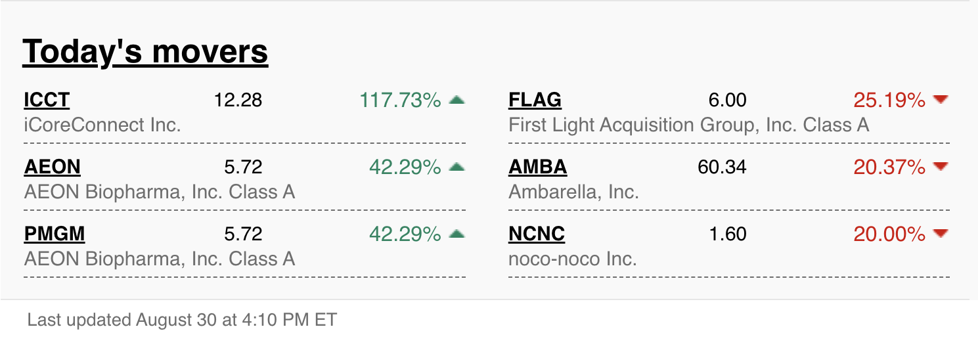Open the FLAG ticker symbol
The image size is (980, 352).
point(535,100)
